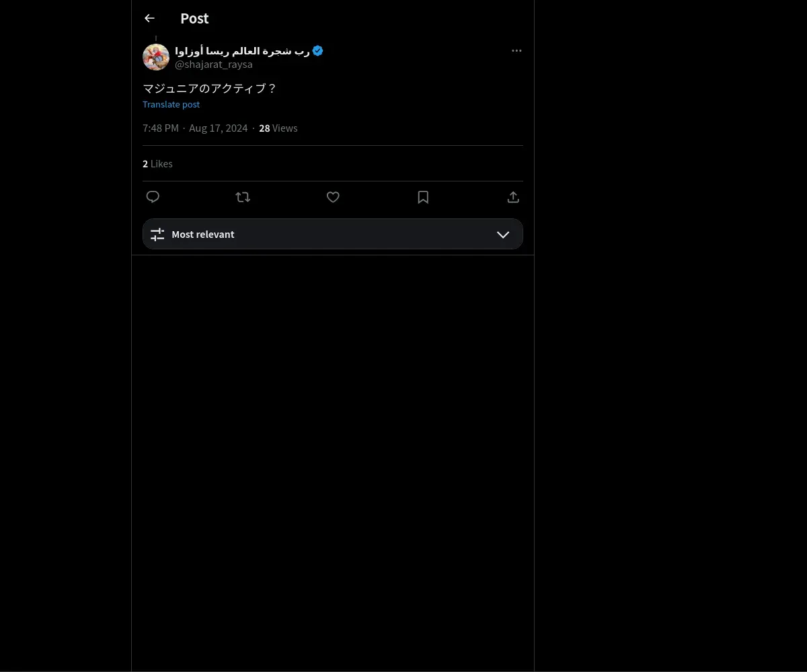Screen dimensions: 807x672
Task: Click the 7:48 PM Aug 17, 2024 timestamp
Action: 195,128
